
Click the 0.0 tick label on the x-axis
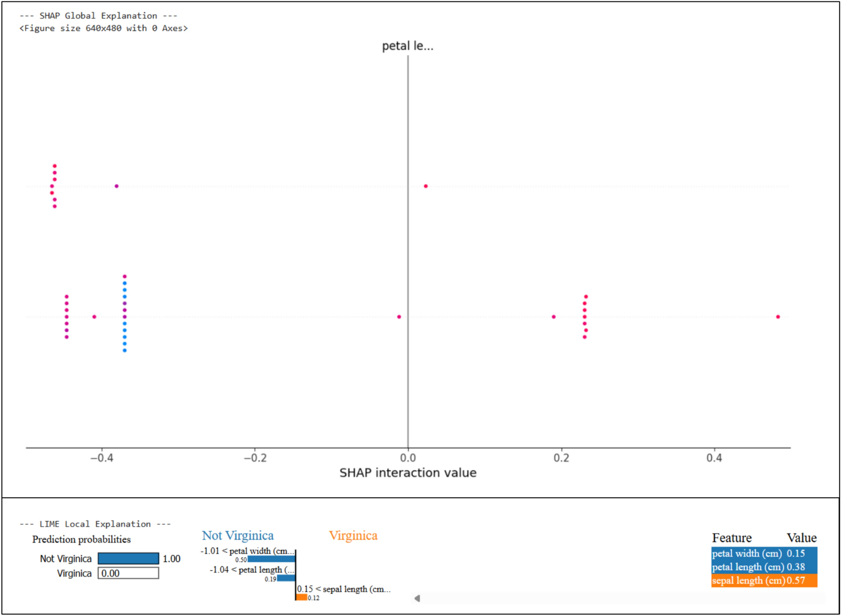pos(408,458)
